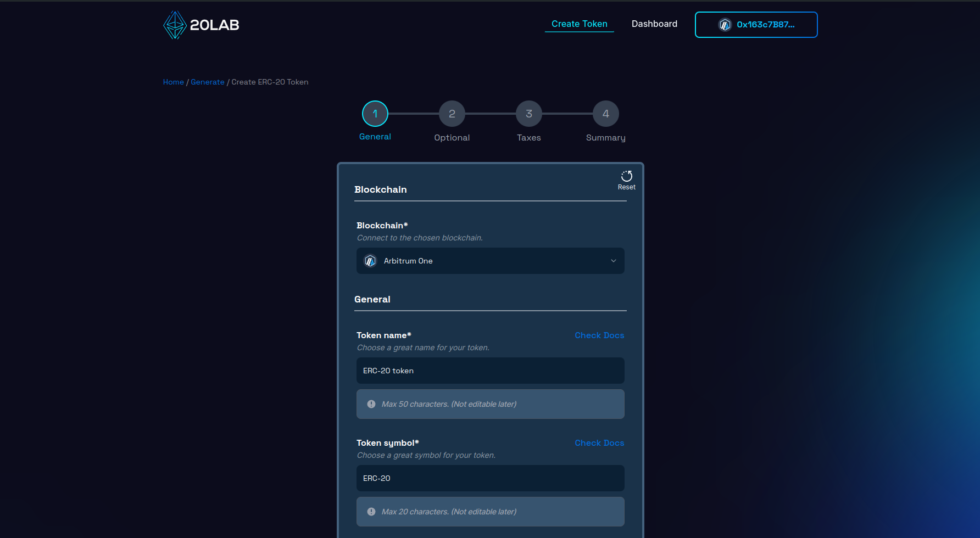Open Check Docs for Token symbol
The image size is (980, 538).
coord(599,443)
